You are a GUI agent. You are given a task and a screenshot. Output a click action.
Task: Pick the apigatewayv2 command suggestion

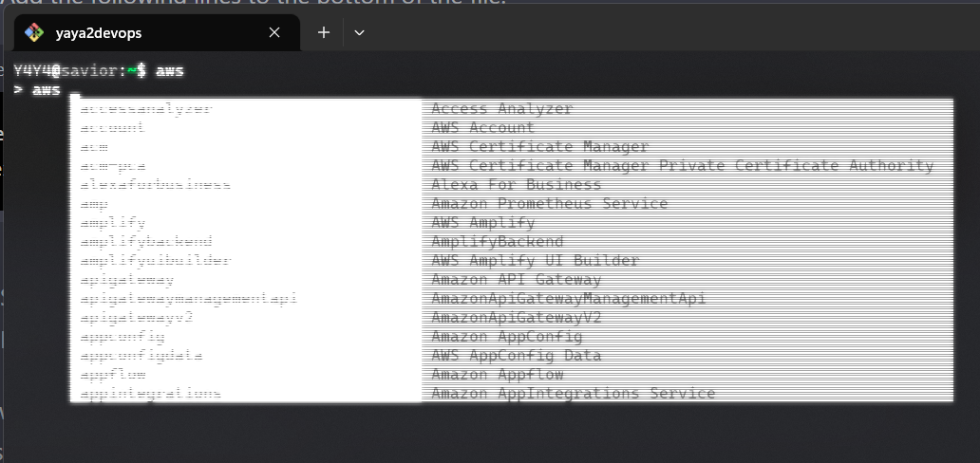137,318
